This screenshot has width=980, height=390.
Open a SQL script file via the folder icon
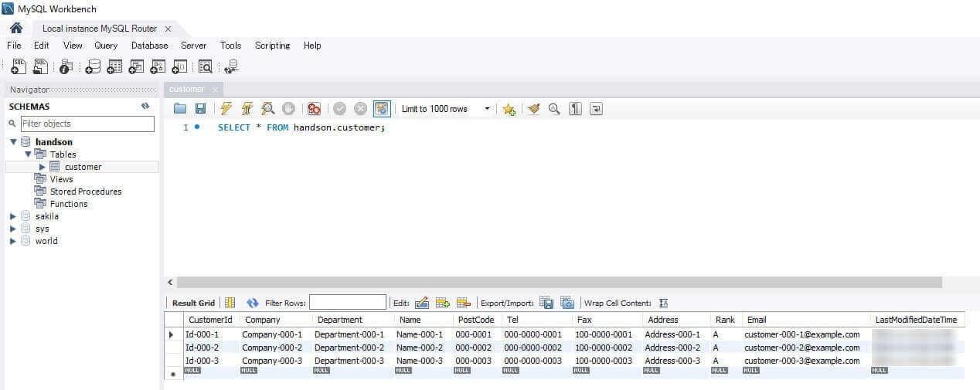180,109
